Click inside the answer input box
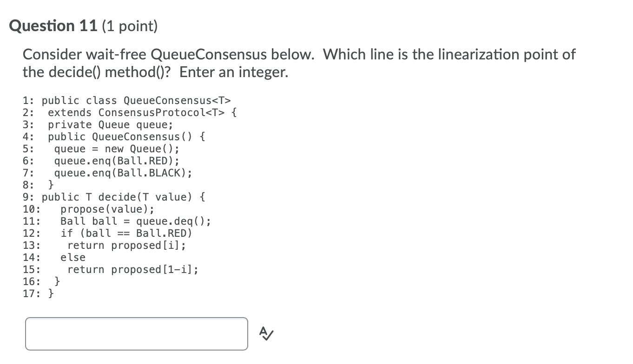The height and width of the screenshot is (364, 633). point(137,333)
